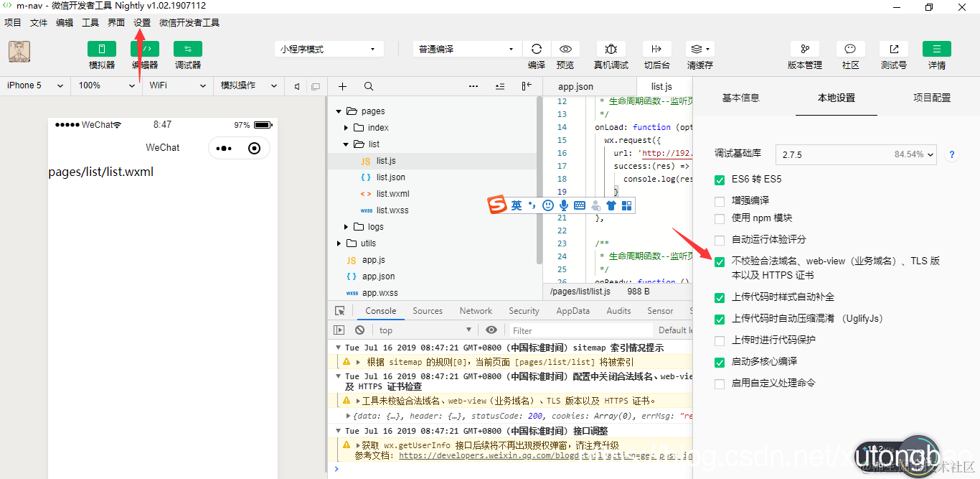
Task: Open the 普通编译 dropdown
Action: point(467,49)
